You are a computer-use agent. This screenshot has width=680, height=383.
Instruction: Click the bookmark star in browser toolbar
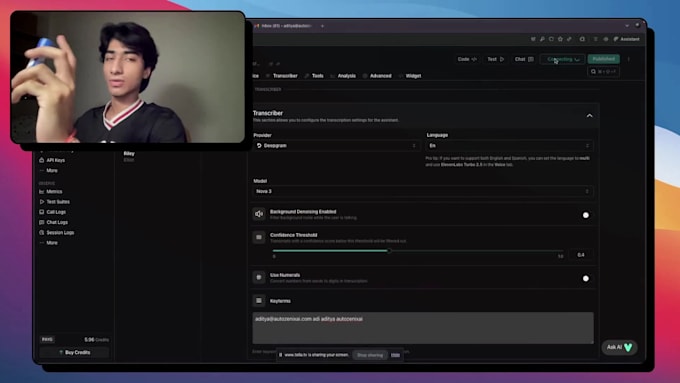point(560,39)
